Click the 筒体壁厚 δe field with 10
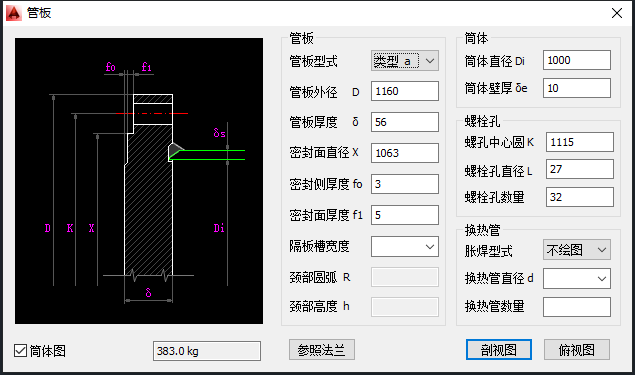635x375 pixels. pos(577,88)
